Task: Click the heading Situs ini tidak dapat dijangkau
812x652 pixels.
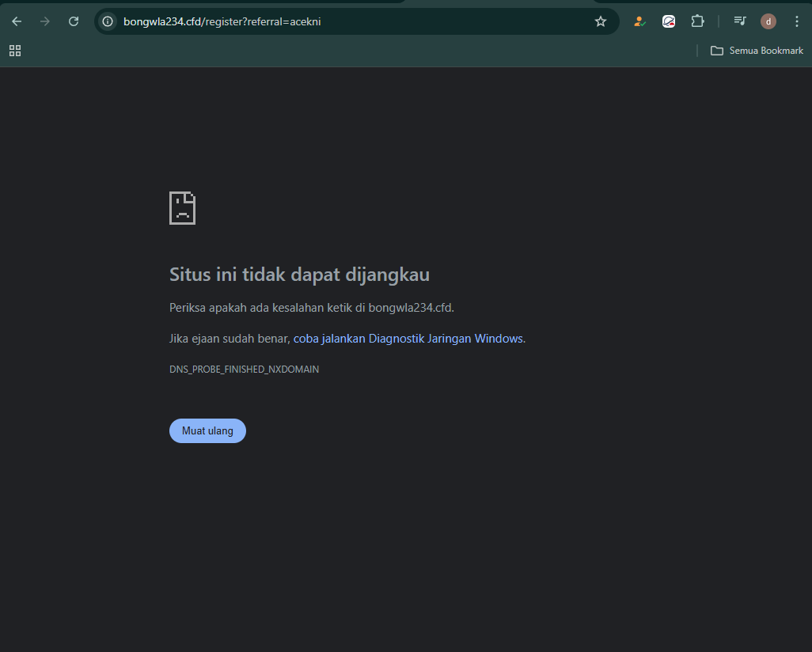Action: point(299,275)
